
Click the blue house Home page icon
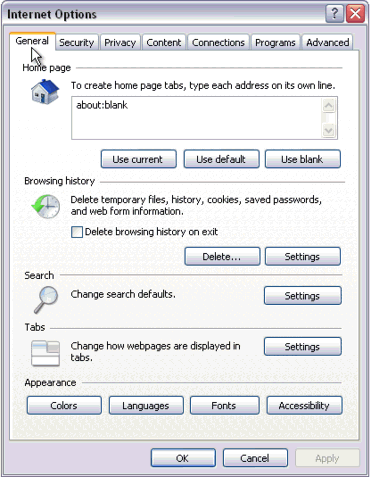tap(45, 92)
